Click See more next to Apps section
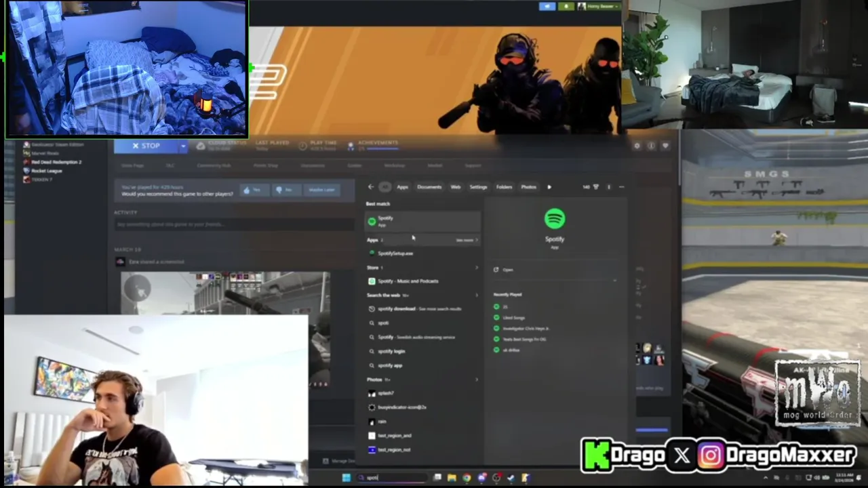 click(x=467, y=240)
